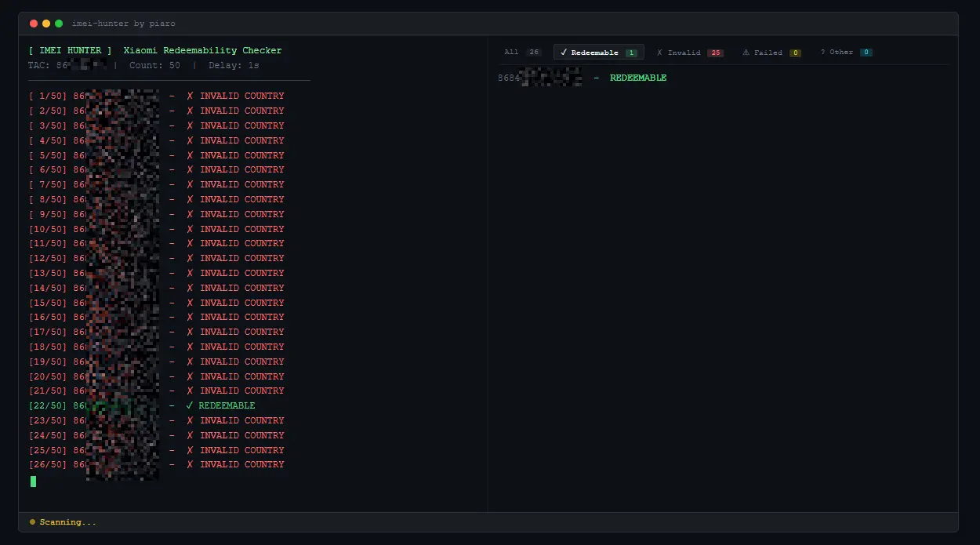
Task: Click 'INVALID COUNTRY' text on row 7/50
Action: 242,184
